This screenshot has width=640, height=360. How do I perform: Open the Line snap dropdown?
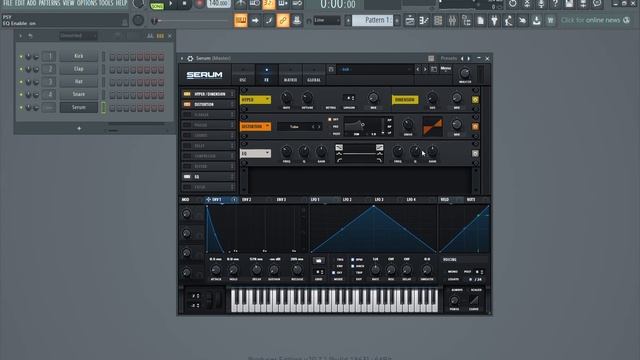tap(327, 20)
